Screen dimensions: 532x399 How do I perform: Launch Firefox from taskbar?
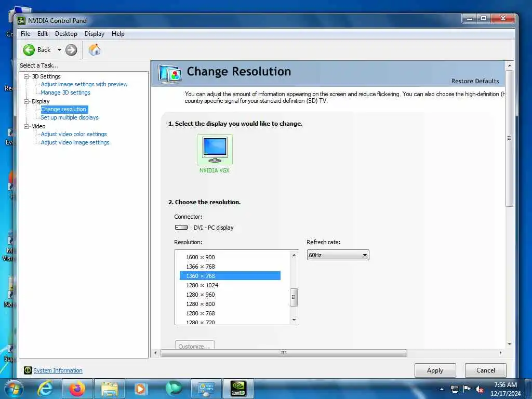tap(77, 389)
